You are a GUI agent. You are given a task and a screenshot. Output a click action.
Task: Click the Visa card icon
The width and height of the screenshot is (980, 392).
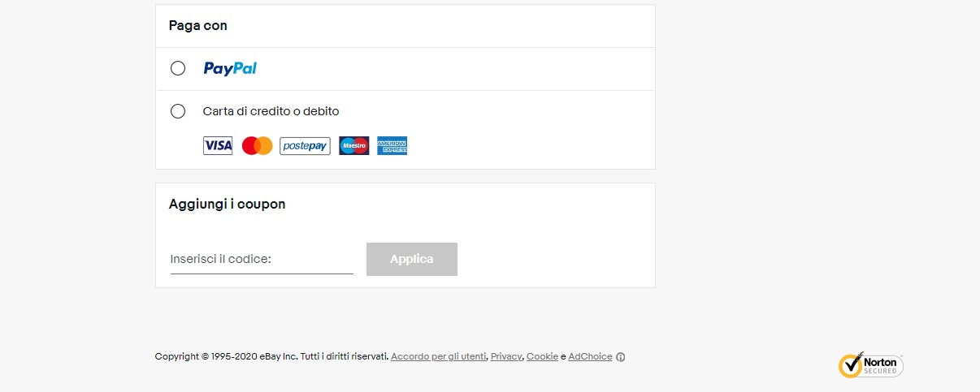218,146
